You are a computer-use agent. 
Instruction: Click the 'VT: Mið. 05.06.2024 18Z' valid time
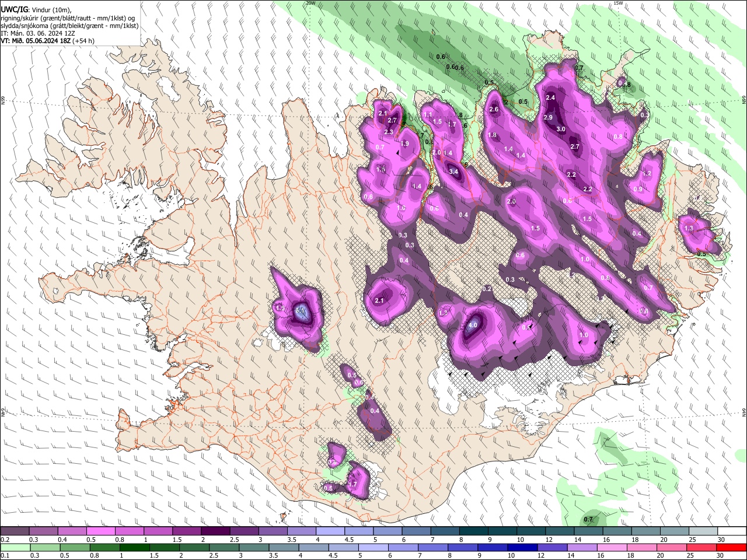click(x=36, y=41)
